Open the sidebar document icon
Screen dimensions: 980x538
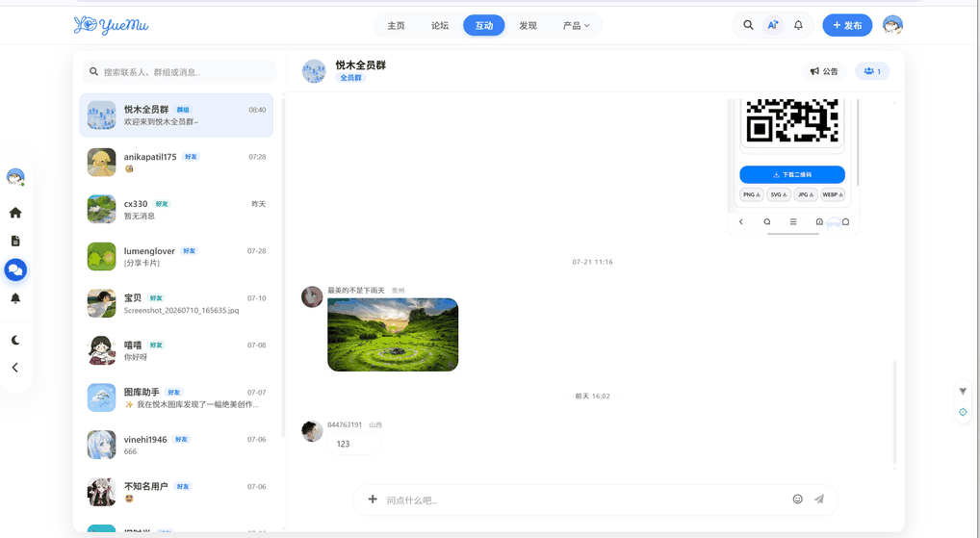click(15, 242)
